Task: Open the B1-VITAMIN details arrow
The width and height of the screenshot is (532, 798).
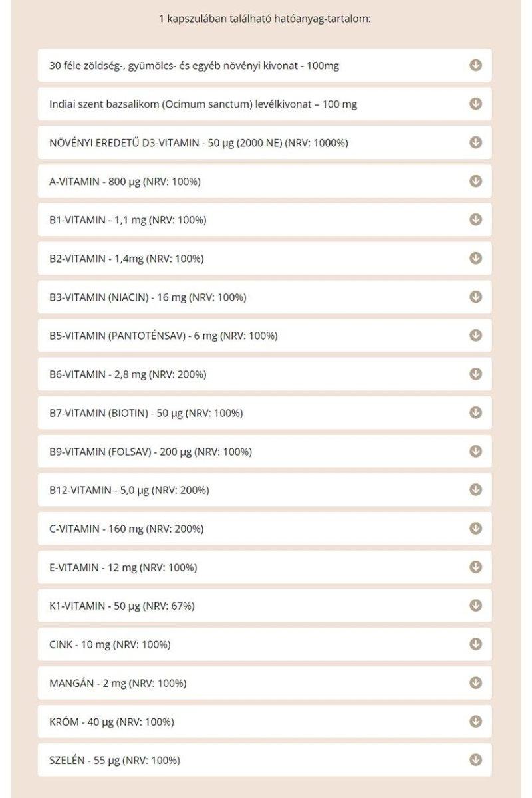Action: [x=474, y=219]
